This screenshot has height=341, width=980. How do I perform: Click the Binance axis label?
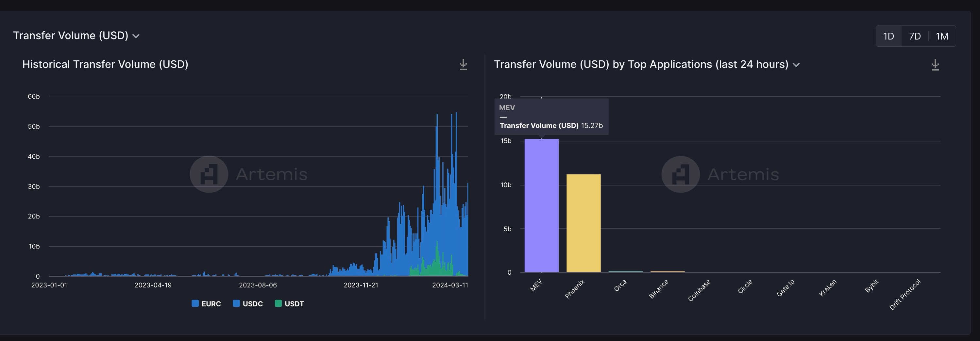[659, 289]
